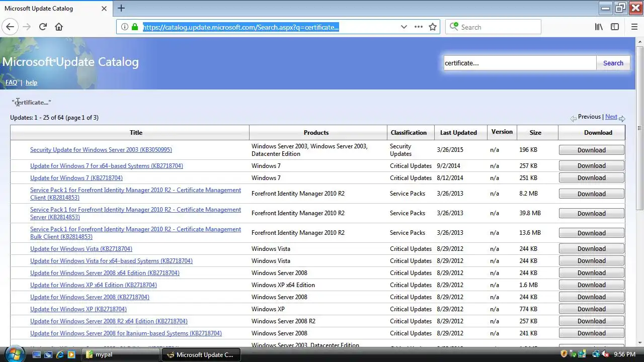Download the 1.6 MB Windows XP x64 update

pos(592,285)
